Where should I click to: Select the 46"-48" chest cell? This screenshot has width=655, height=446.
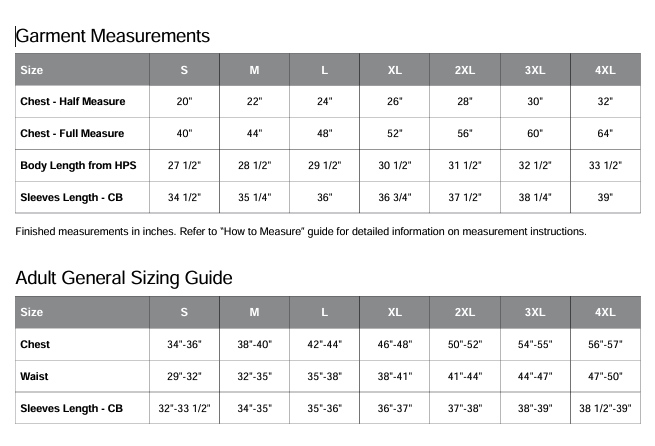[395, 344]
